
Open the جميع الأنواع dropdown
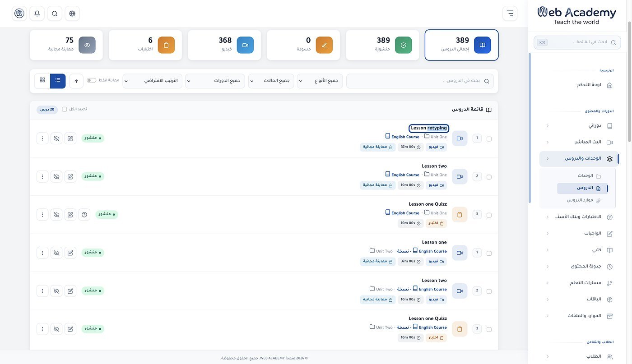point(320,81)
